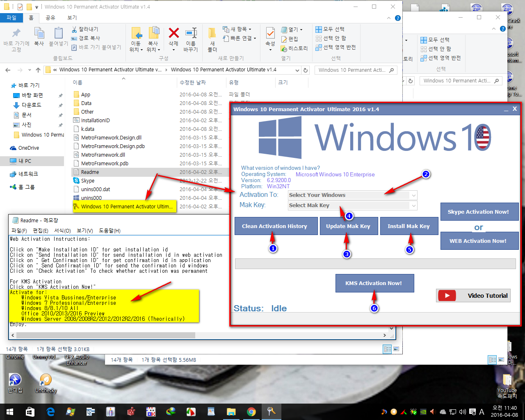The width and height of the screenshot is (525, 420).
Task: Select Downloads (다운로드) in navigation pane
Action: pyautogui.click(x=31, y=105)
